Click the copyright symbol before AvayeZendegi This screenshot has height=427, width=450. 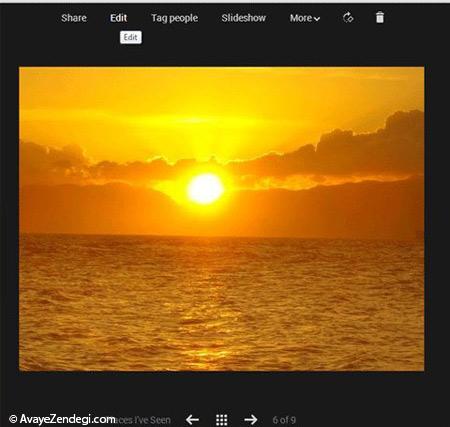click(x=13, y=419)
